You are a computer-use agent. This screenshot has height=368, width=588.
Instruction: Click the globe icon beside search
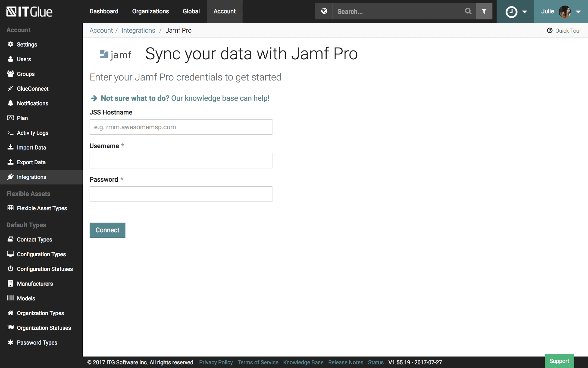(x=324, y=11)
